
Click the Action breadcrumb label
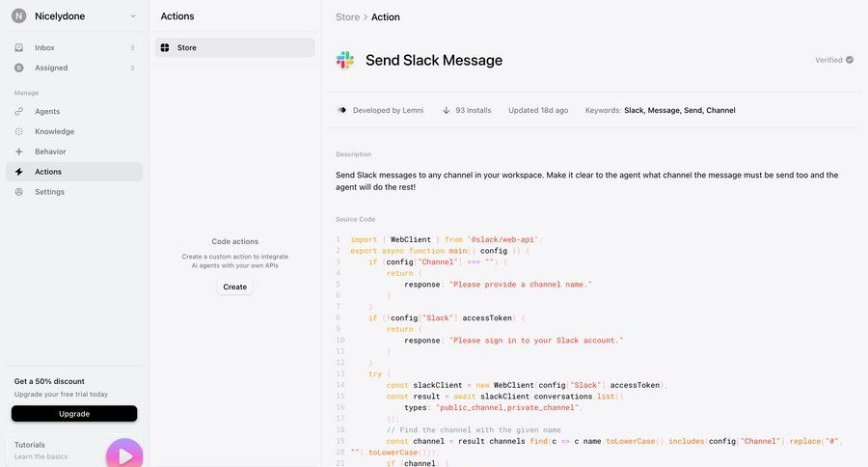385,17
